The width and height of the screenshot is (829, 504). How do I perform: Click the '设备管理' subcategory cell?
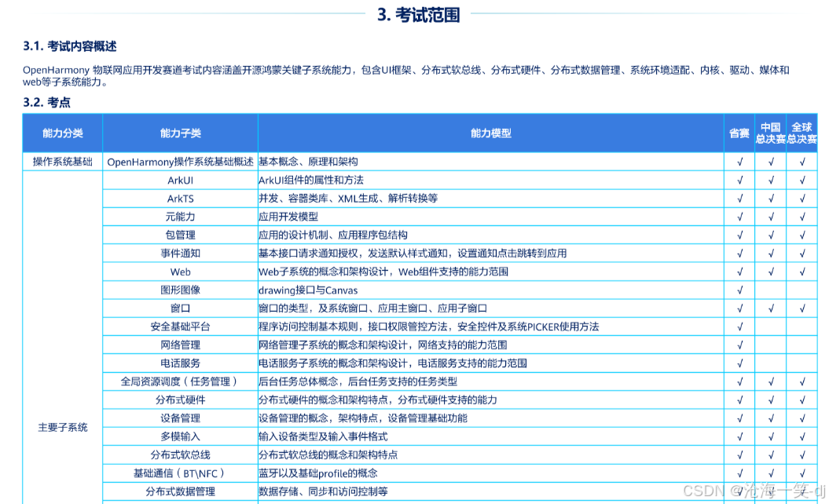180,418
